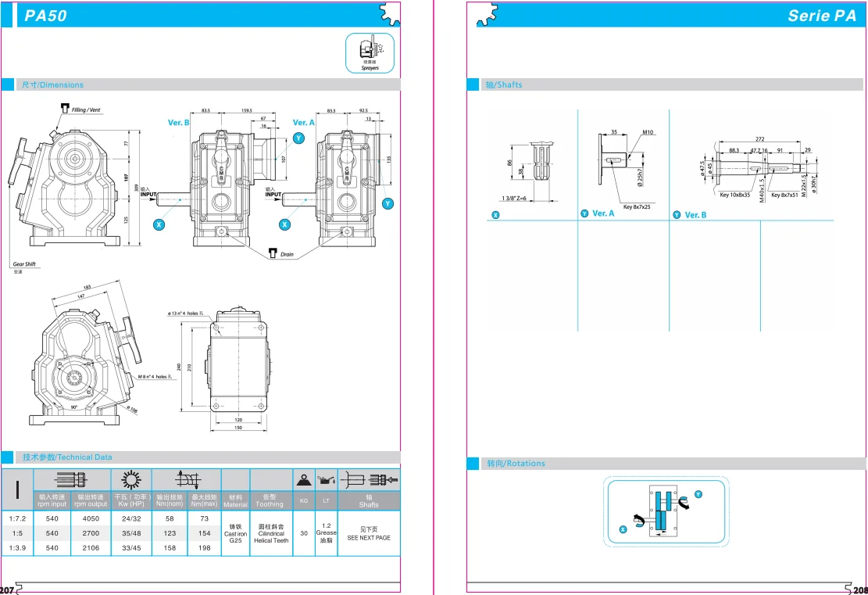Viewport: 868px width, 595px height.
Task: Click the 尺寸/Dimensions section heading
Action: pos(52,84)
